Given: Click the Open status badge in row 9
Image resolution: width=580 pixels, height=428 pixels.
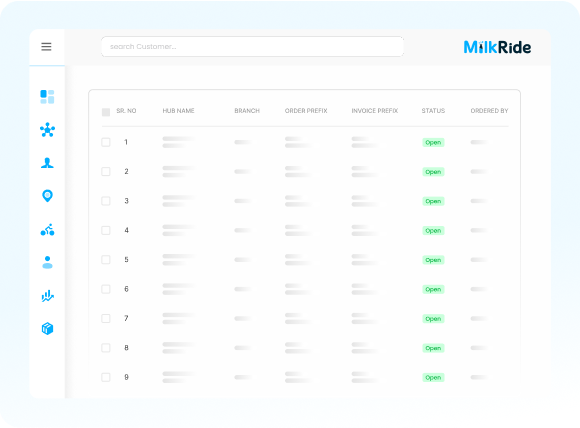Looking at the screenshot, I should click(433, 378).
